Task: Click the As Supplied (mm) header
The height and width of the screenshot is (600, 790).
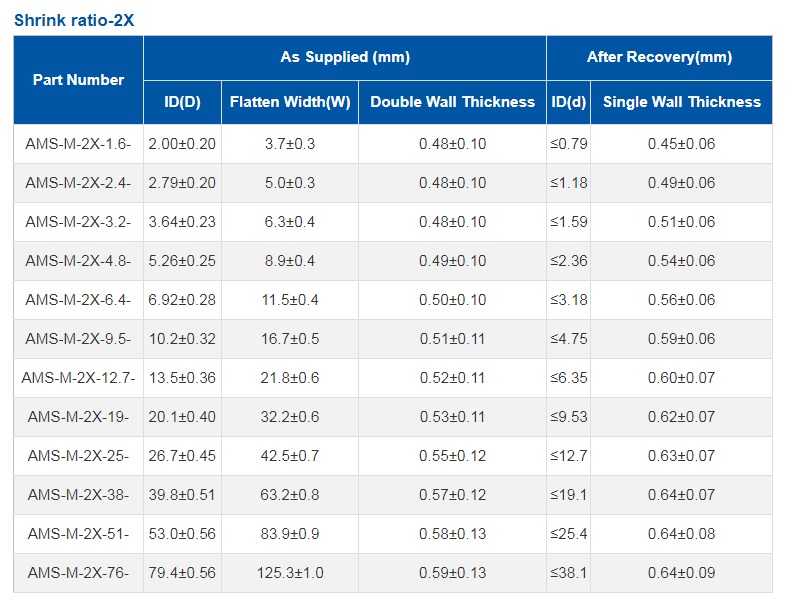Action: point(345,57)
